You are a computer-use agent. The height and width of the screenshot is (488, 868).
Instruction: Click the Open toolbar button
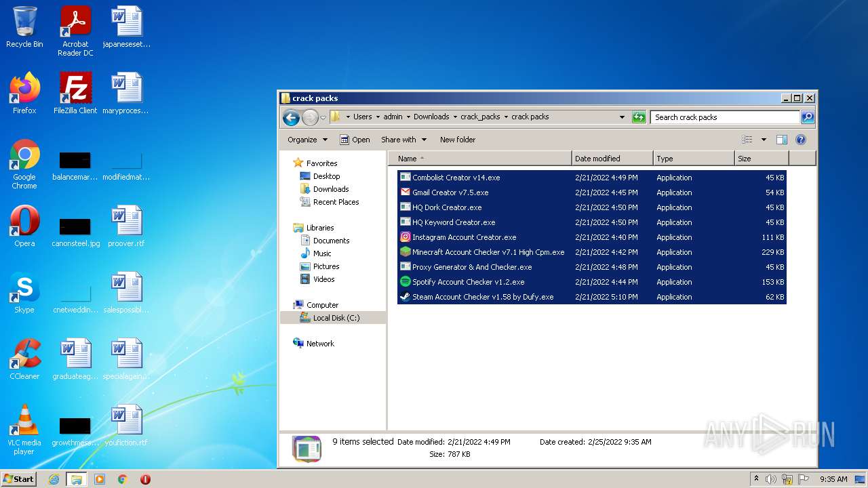coord(355,140)
